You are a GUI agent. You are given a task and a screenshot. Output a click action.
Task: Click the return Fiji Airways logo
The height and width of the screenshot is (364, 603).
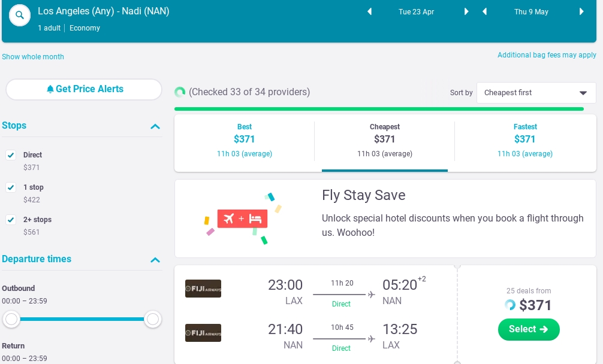pos(203,333)
